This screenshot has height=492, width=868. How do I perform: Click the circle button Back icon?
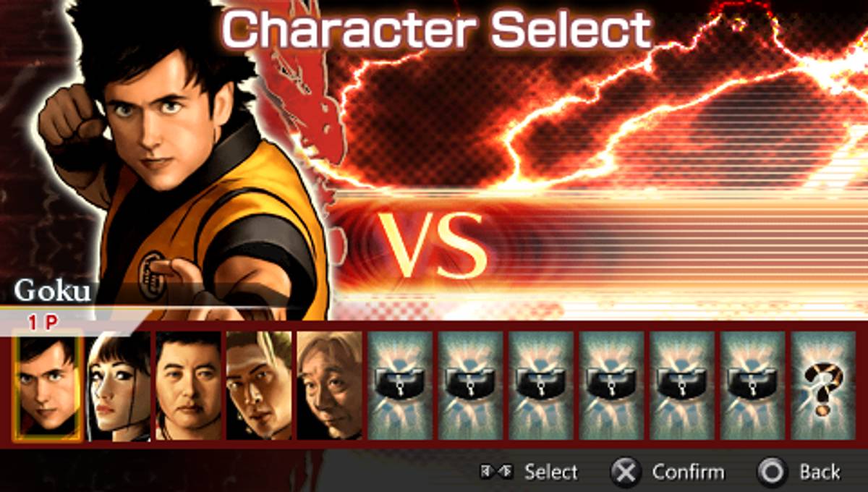tap(773, 472)
